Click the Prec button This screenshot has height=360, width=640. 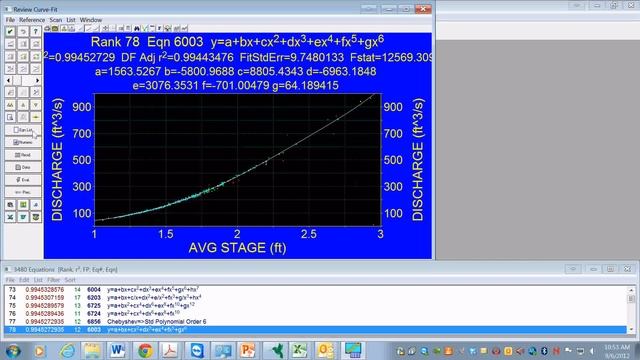tap(23, 192)
